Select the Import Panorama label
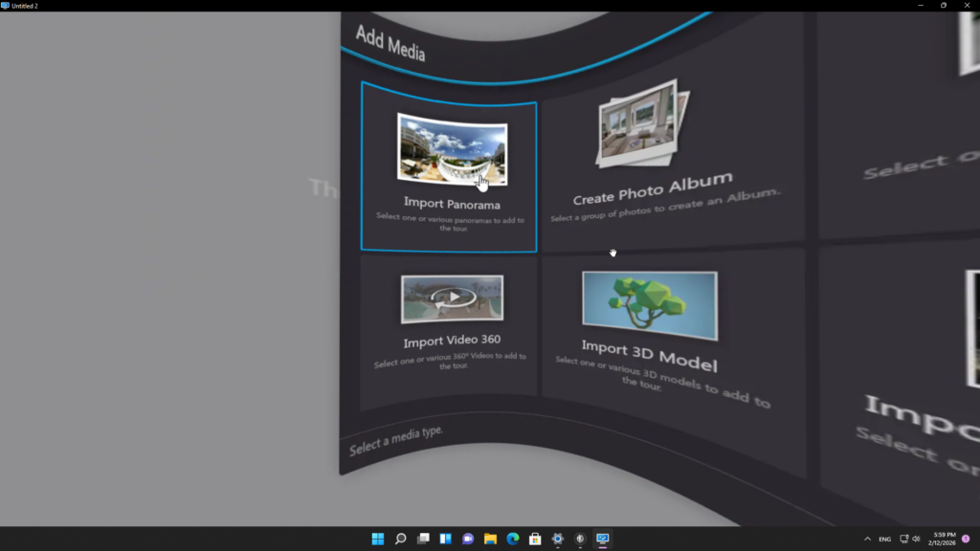 click(x=452, y=204)
